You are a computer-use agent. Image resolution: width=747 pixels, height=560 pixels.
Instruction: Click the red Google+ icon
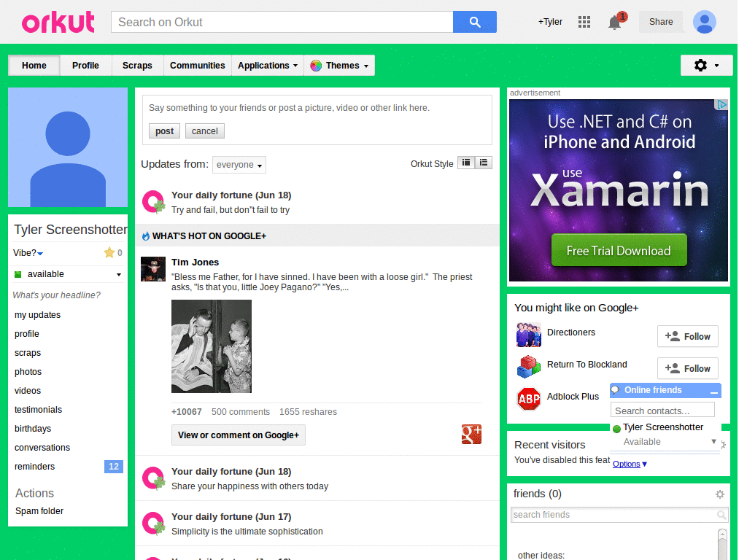471,435
